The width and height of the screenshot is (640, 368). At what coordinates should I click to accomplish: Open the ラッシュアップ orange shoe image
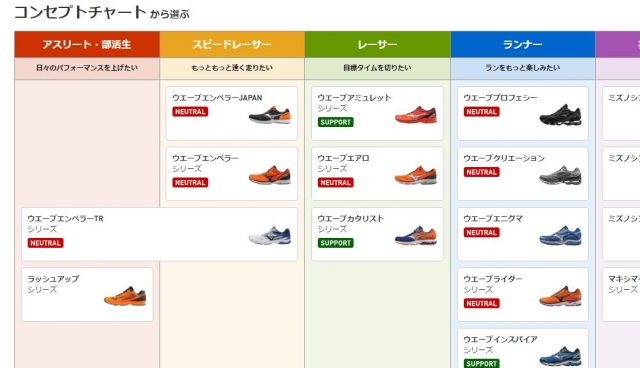(125, 296)
